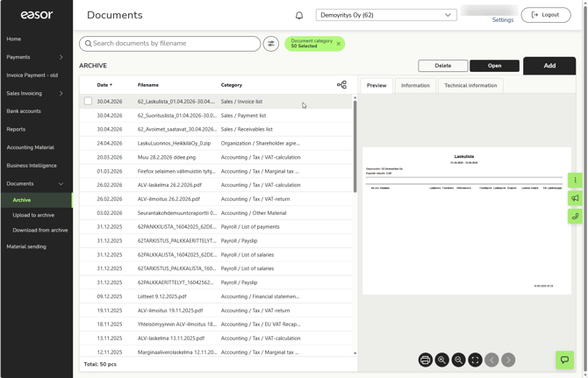This screenshot has width=588, height=378.
Task: Click the search magnifier icon
Action: pyautogui.click(x=88, y=44)
